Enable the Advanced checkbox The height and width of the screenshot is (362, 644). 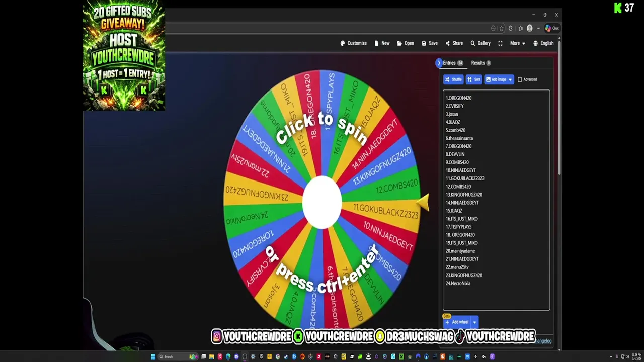pos(520,79)
